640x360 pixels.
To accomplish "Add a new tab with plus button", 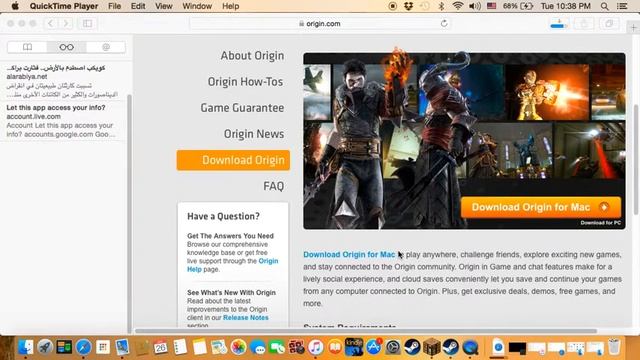I will point(633,28).
